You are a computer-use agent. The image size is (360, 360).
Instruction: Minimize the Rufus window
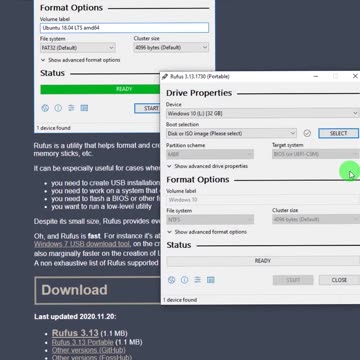(316, 77)
